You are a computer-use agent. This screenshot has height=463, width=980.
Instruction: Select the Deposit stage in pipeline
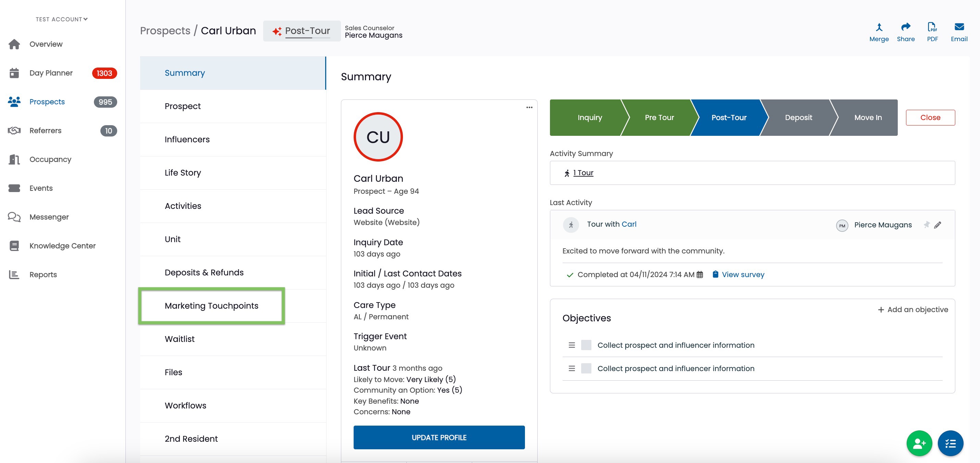pos(798,118)
